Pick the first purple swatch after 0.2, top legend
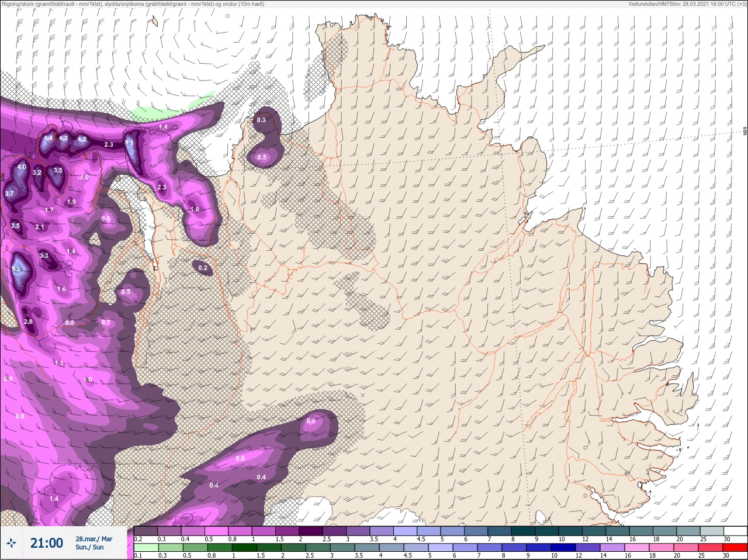 coord(146,531)
